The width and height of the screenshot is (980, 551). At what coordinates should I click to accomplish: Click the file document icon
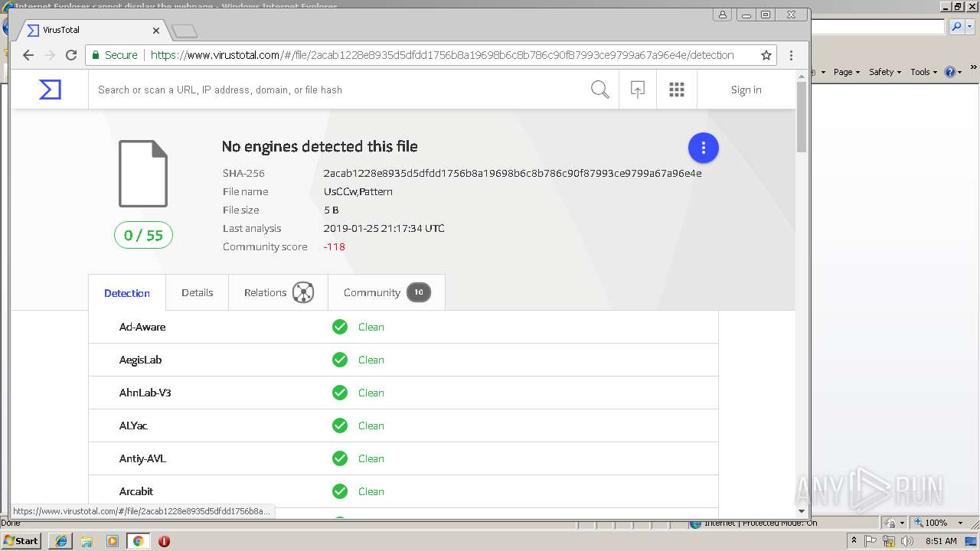(143, 174)
